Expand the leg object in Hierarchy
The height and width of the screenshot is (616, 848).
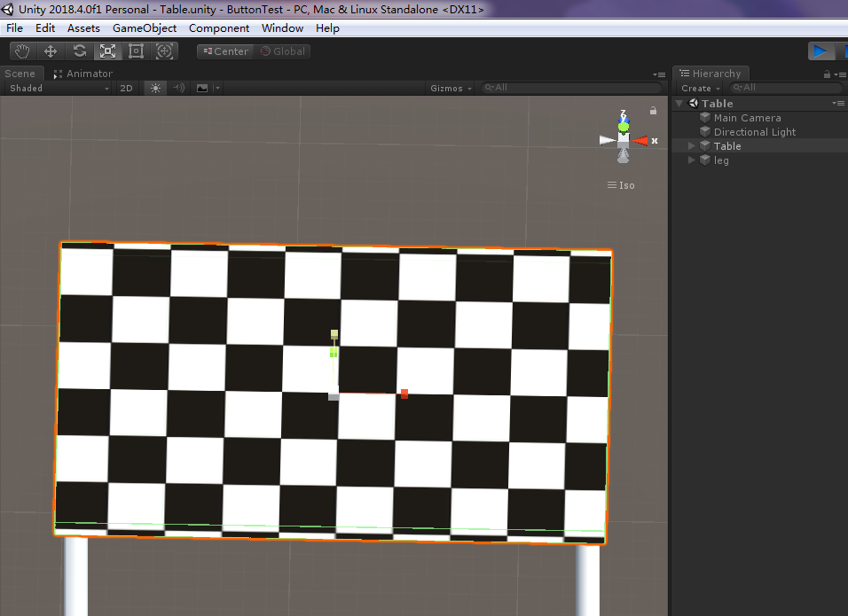click(x=692, y=160)
